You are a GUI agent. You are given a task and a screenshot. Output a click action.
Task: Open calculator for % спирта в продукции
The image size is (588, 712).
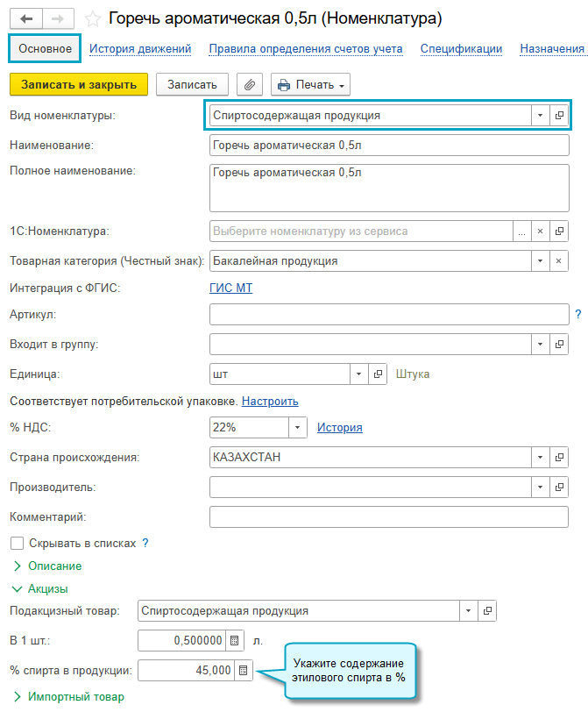click(244, 670)
